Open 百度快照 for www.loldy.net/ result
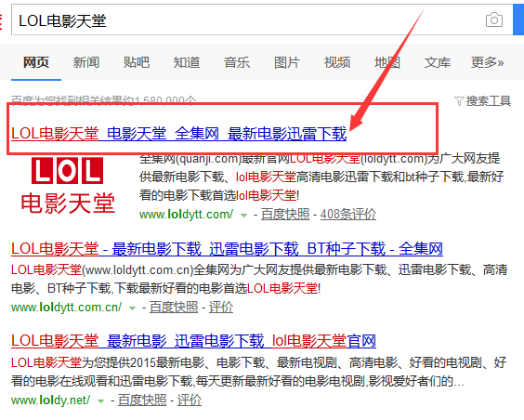Screen dimensions: 524x420 tap(142, 400)
